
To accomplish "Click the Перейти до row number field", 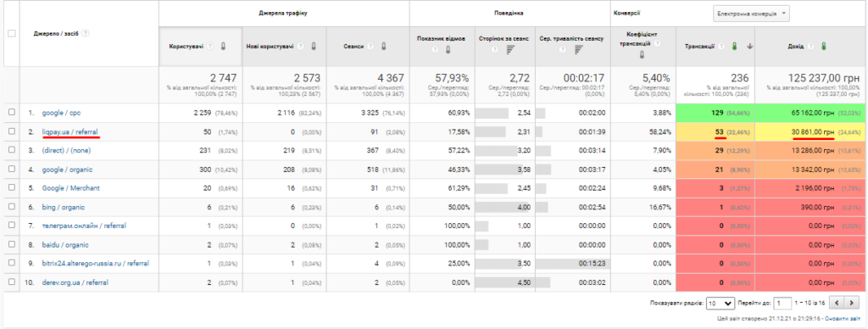I will coord(782,303).
